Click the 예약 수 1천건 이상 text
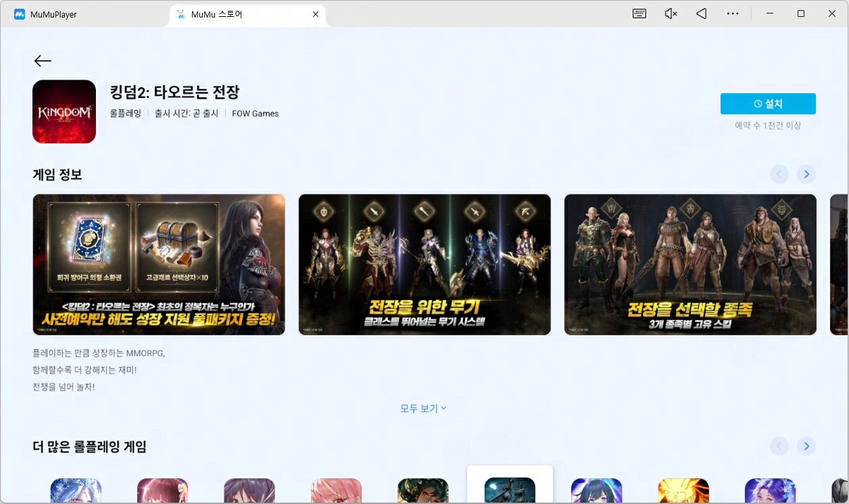Viewport: 849px width, 504px height. 768,126
